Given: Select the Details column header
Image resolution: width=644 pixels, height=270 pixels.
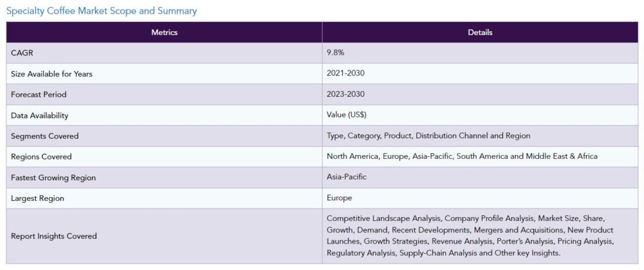Looking at the screenshot, I should pyautogui.click(x=480, y=33).
